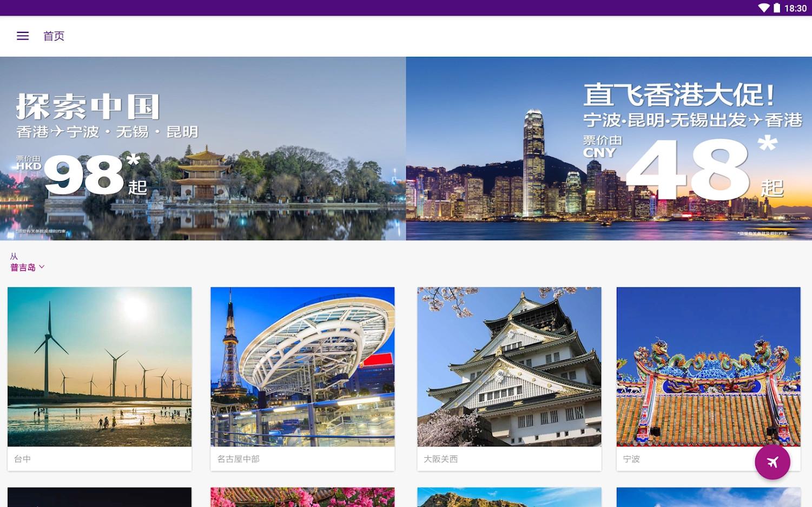This screenshot has width=812, height=507.
Task: Click the 大阪关西 caption label
Action: (440, 459)
